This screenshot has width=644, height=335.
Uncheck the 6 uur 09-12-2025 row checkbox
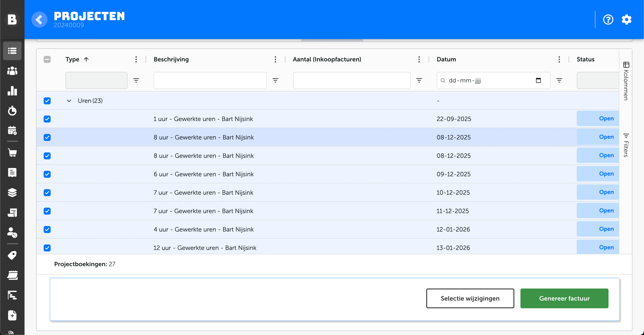(47, 174)
